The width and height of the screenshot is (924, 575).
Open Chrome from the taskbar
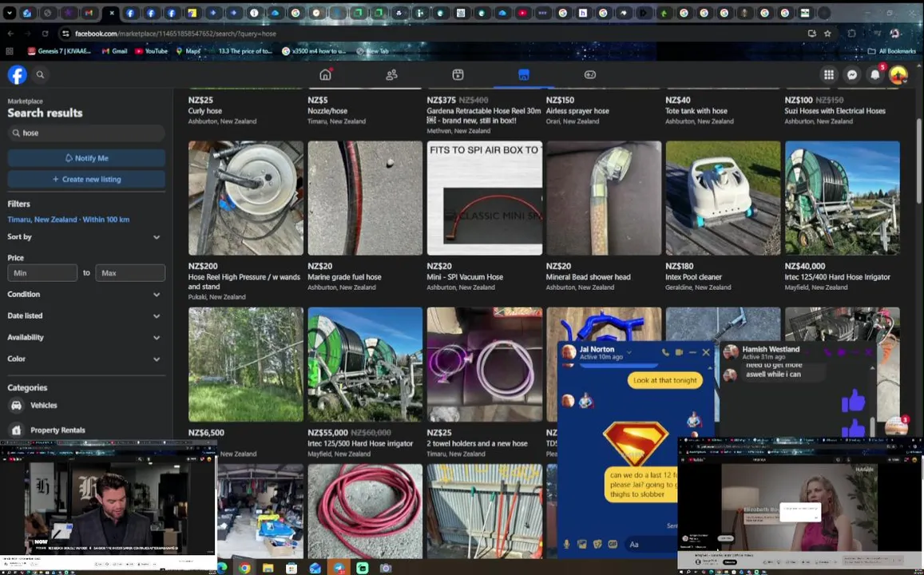pos(244,568)
